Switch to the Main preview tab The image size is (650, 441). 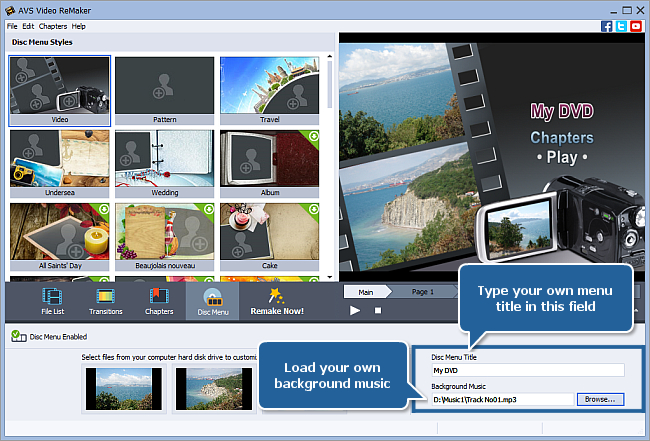point(366,292)
